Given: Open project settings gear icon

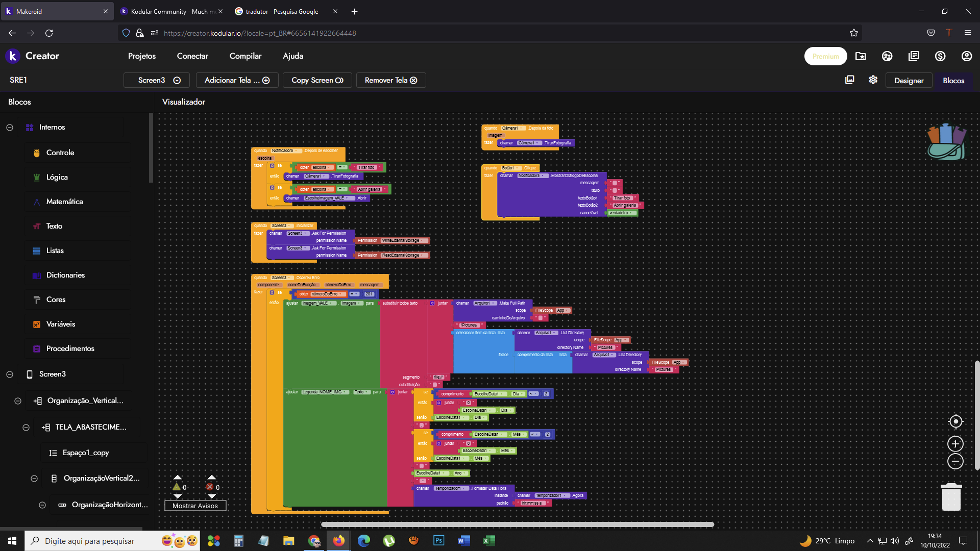Looking at the screenshot, I should click(873, 80).
